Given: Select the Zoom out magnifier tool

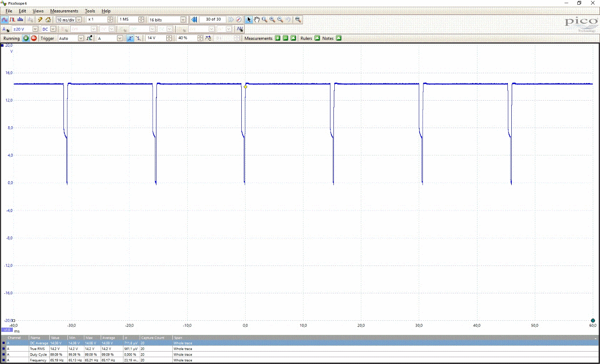Looking at the screenshot, I should (280, 19).
